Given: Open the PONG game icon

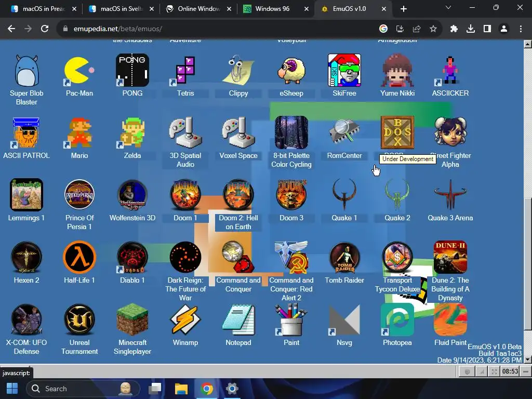Looking at the screenshot, I should click(x=132, y=70).
